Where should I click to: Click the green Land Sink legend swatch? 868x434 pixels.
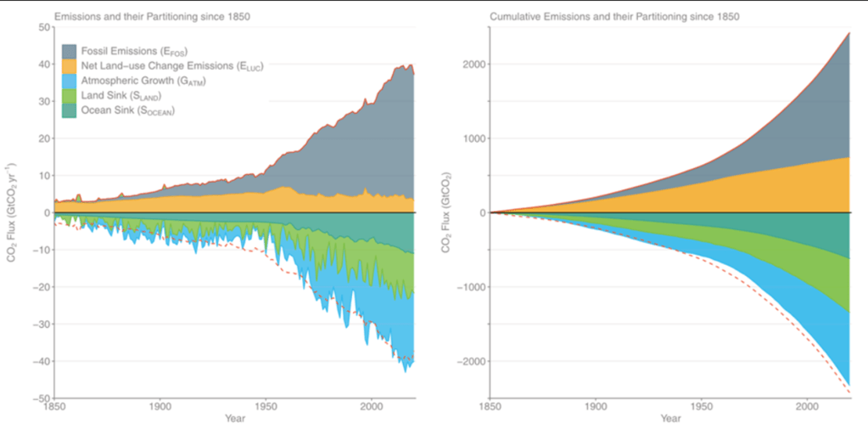(70, 96)
